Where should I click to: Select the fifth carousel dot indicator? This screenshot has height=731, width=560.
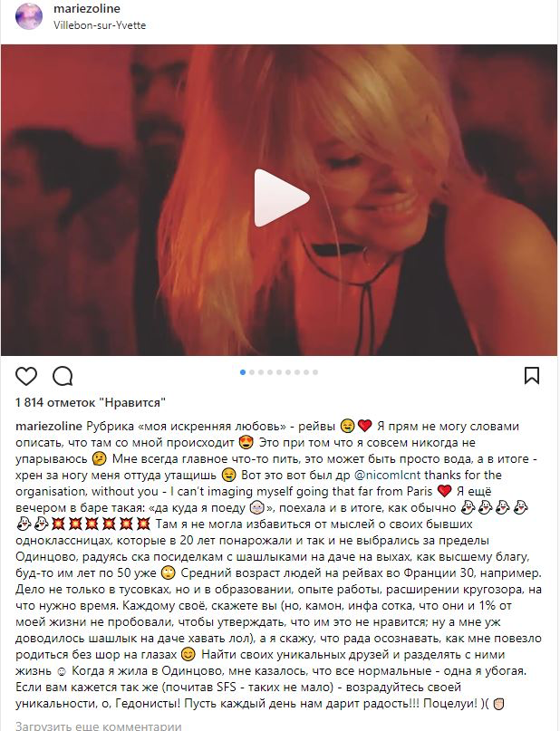279,372
